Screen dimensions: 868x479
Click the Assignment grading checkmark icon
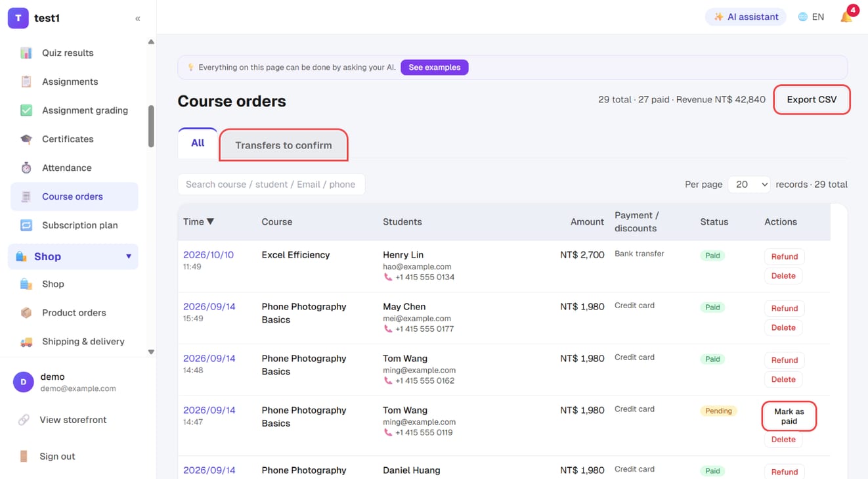pos(26,110)
